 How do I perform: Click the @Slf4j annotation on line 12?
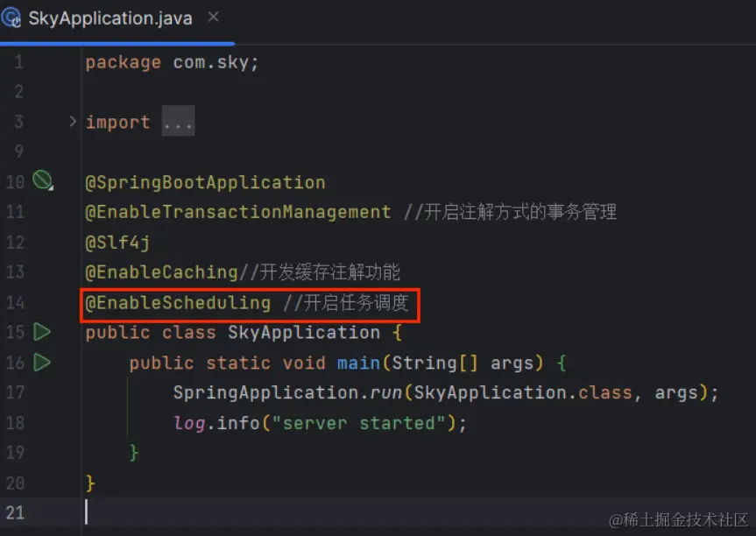click(111, 242)
